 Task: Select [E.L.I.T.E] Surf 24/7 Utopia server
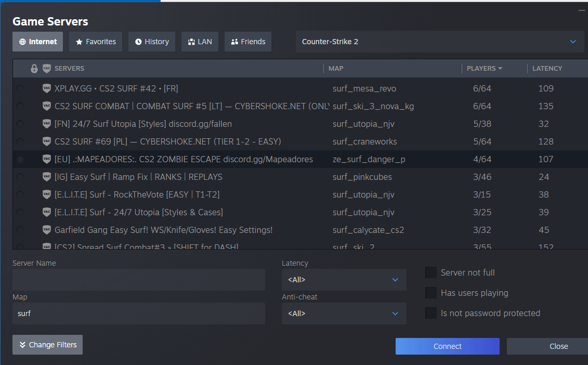[300, 212]
